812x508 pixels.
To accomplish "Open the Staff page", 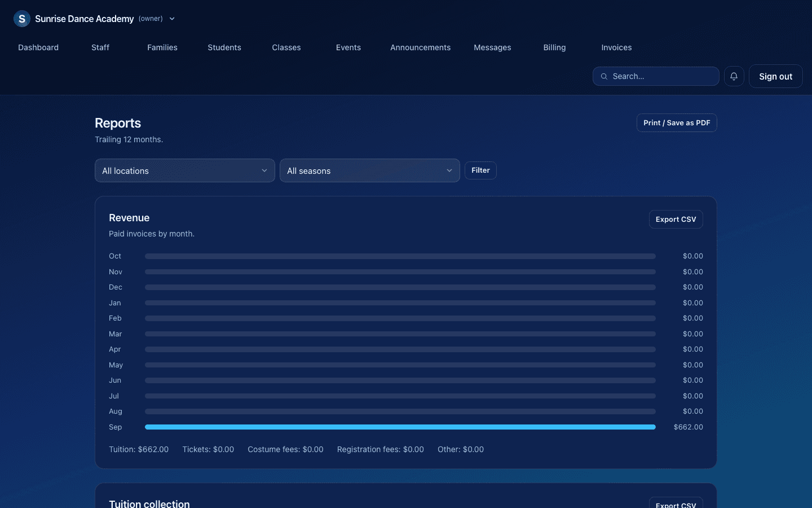I will tap(100, 47).
